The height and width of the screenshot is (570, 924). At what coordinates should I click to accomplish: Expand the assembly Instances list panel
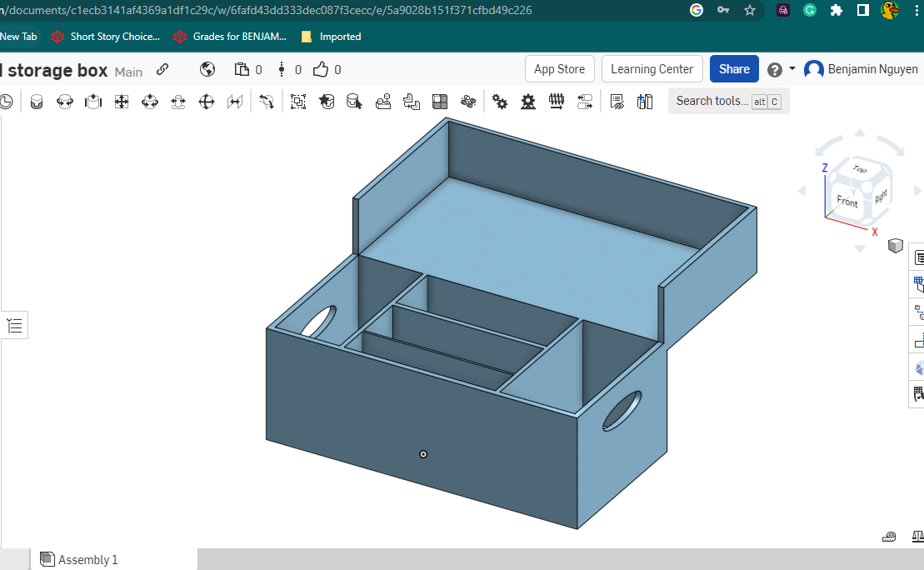tap(14, 325)
